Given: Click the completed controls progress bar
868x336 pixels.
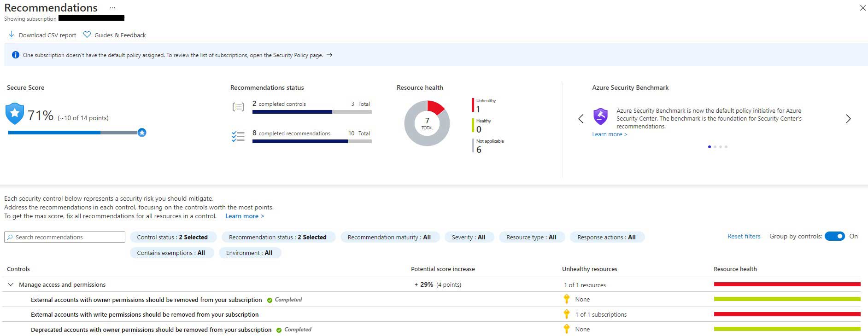Looking at the screenshot, I should coord(312,112).
